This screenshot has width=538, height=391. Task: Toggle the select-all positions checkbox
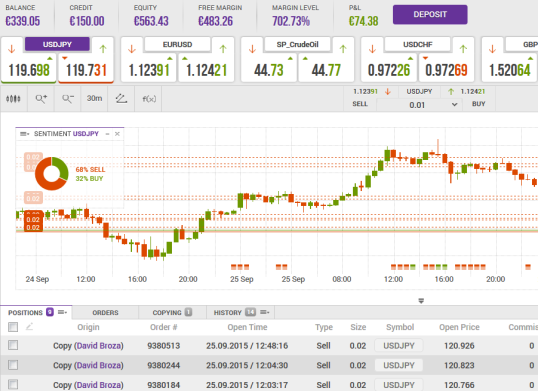pos(13,327)
